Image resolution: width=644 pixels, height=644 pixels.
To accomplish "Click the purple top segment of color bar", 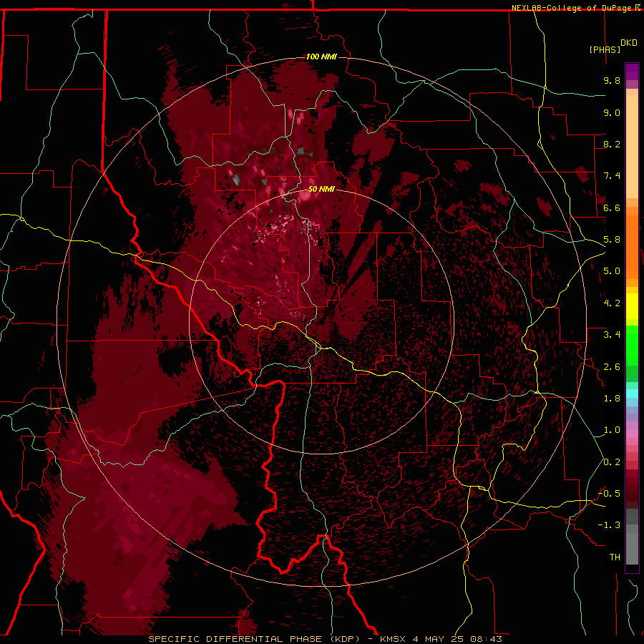I will (632, 72).
